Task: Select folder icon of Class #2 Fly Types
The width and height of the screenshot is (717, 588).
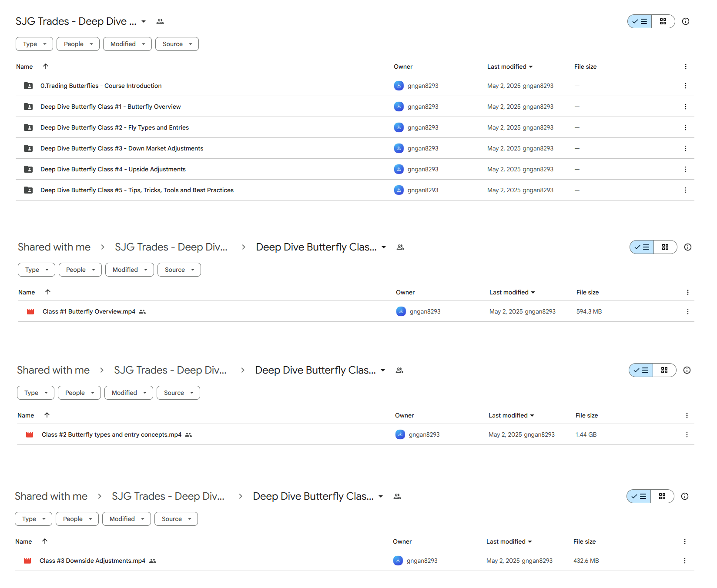Action: [28, 127]
